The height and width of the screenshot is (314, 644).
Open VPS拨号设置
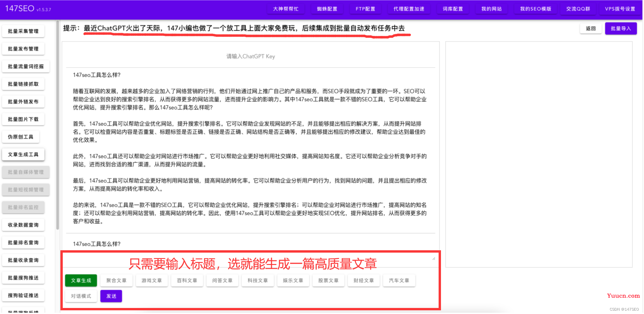point(620,9)
